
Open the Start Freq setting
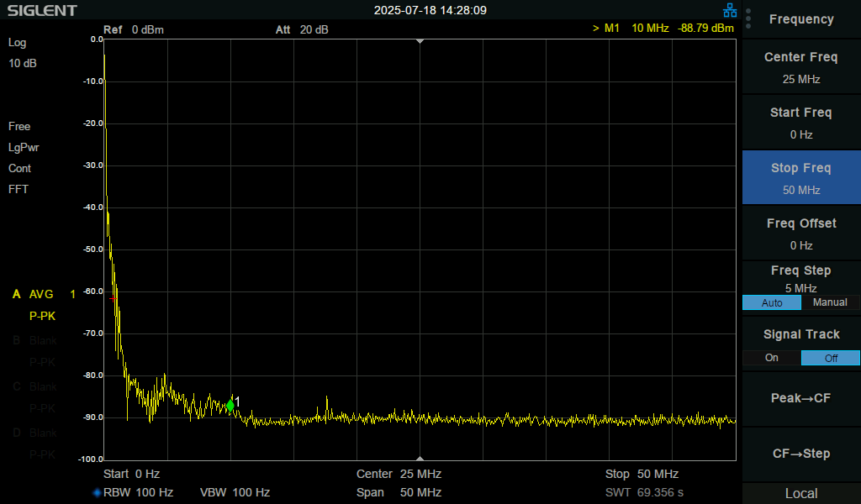pos(801,123)
